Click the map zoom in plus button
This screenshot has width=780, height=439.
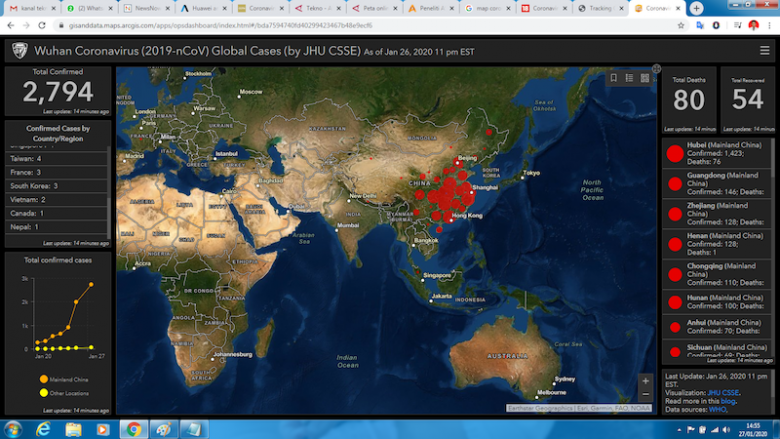645,381
